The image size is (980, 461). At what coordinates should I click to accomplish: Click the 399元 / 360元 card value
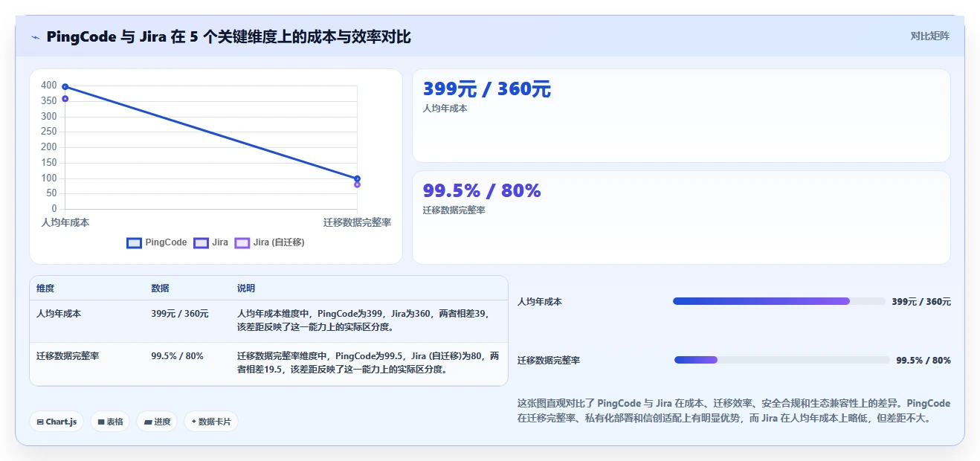coord(487,89)
